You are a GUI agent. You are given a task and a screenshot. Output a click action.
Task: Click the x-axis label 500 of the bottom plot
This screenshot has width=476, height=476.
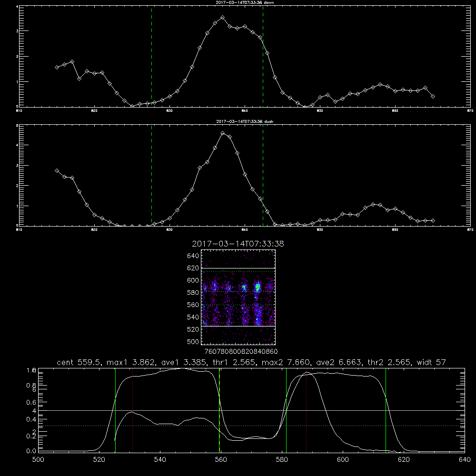[38, 460]
